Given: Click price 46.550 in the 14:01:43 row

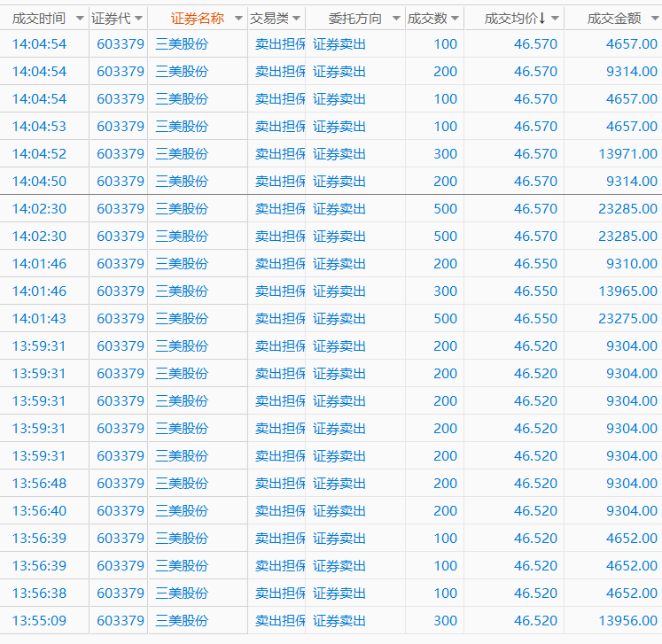Looking at the screenshot, I should point(535,318).
